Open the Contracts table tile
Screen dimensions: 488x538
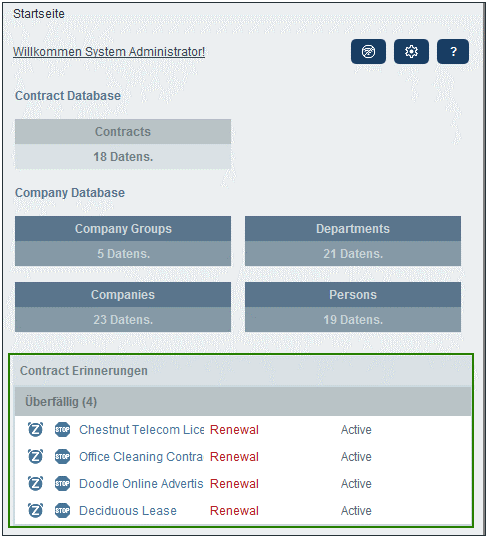123,144
